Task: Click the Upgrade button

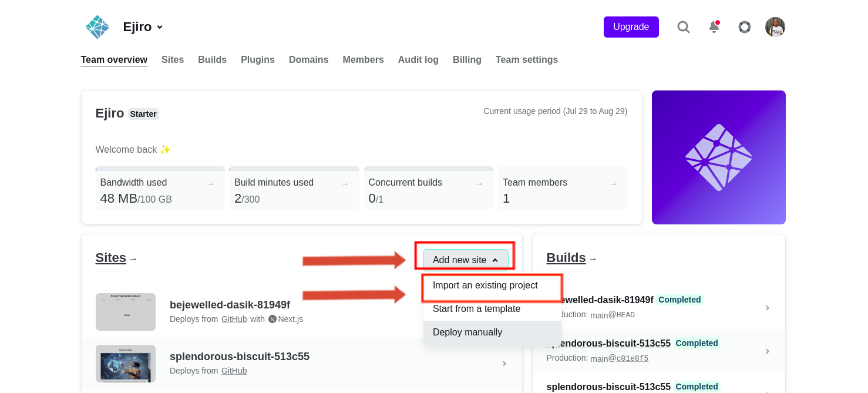Action: [x=631, y=27]
